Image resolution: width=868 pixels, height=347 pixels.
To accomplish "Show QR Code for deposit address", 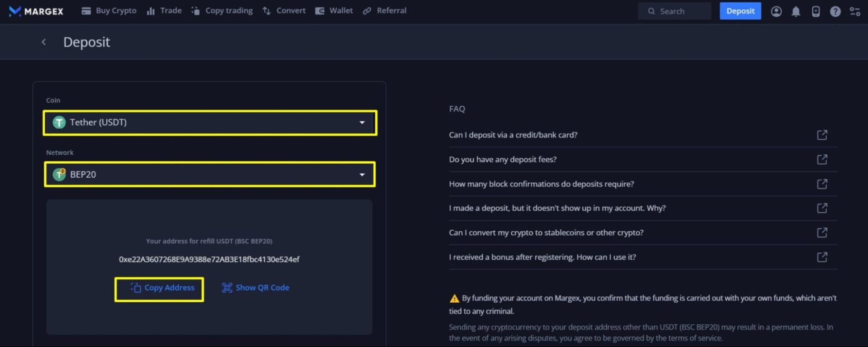I will [256, 288].
